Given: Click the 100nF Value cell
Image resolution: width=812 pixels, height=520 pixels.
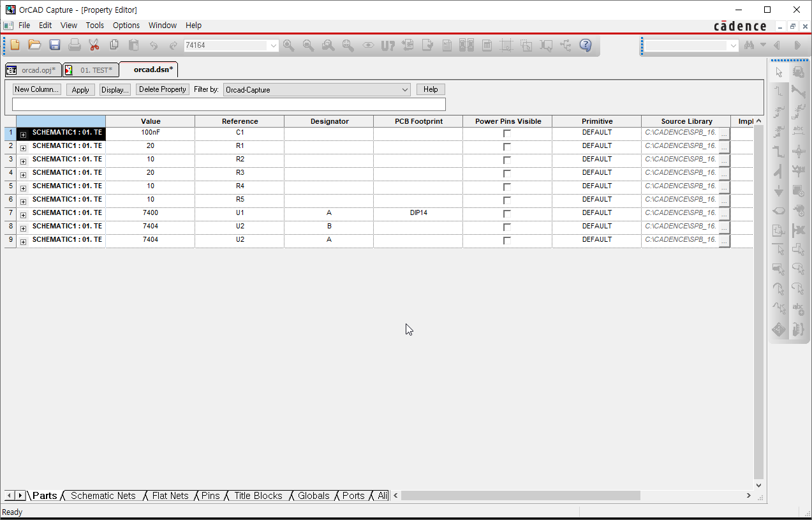Looking at the screenshot, I should [x=151, y=133].
